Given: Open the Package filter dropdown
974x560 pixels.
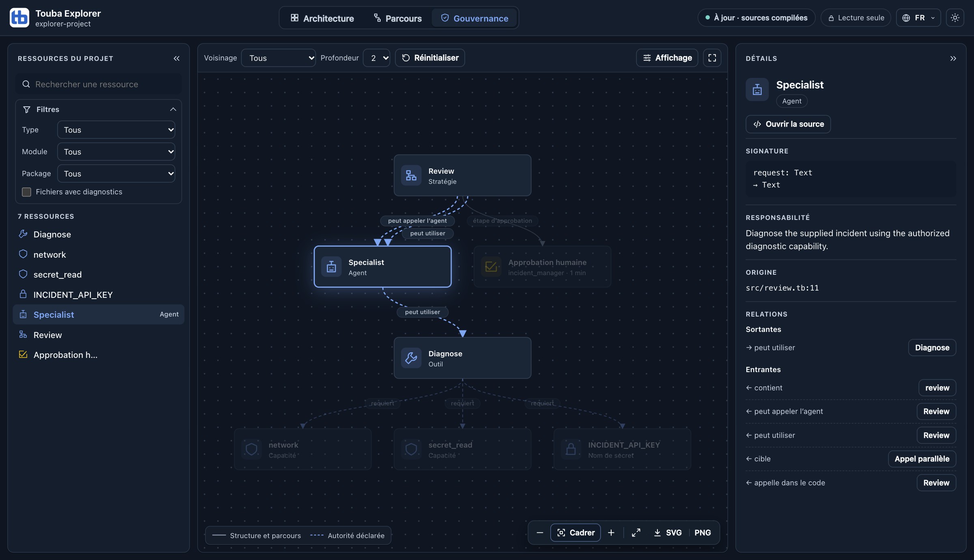Looking at the screenshot, I should 116,174.
